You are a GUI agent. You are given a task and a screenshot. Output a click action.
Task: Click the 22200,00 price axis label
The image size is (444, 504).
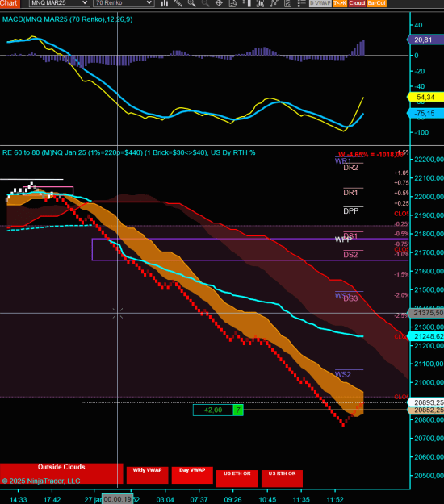(429, 160)
